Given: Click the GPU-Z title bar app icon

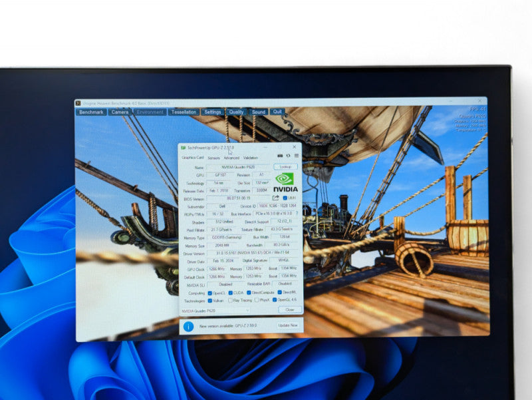Looking at the screenshot, I should coord(184,148).
